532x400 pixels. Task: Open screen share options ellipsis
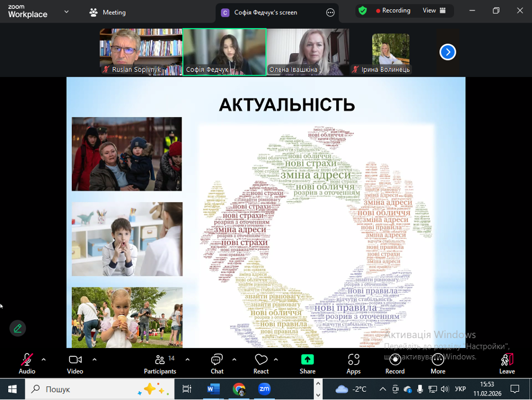click(330, 13)
